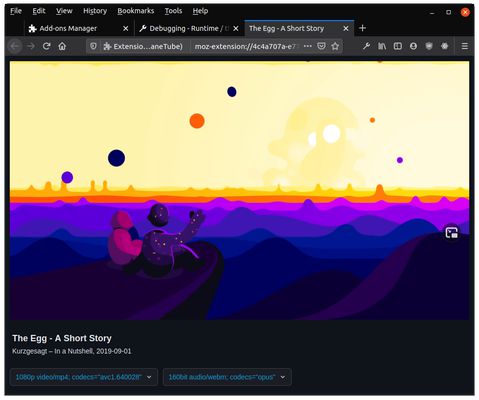479x400 pixels.
Task: Open the Tools menu
Action: point(173,11)
